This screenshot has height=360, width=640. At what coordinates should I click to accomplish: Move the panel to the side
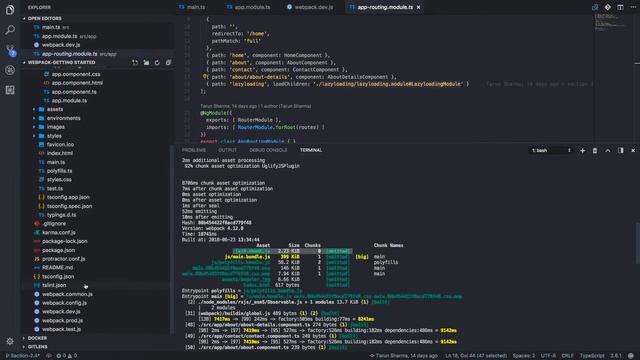(x=620, y=151)
